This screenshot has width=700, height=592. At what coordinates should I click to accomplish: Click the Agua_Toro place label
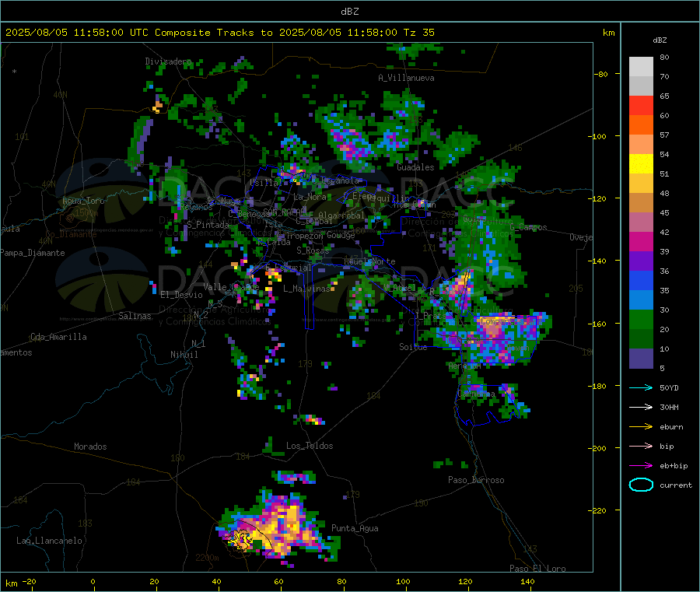tap(83, 201)
